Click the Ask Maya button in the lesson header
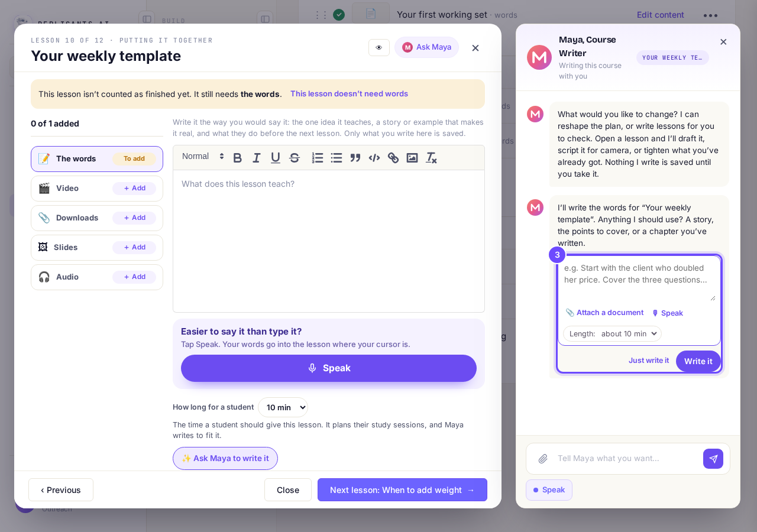Screen dimensions: 757x532 [426, 47]
